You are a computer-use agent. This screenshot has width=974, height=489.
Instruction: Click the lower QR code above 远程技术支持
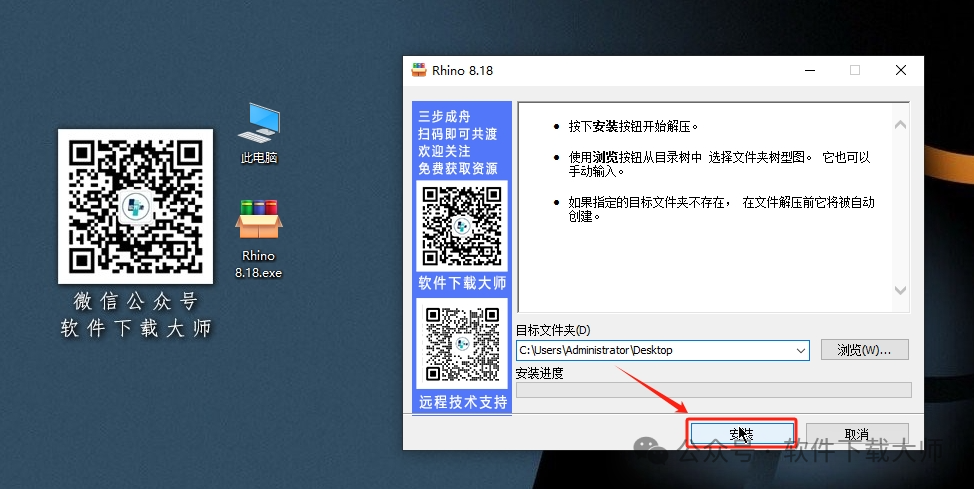462,344
